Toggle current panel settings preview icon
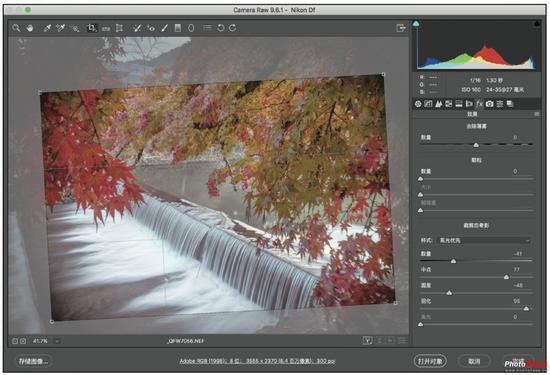Image resolution: width=550 pixels, height=375 pixels. pos(402,340)
